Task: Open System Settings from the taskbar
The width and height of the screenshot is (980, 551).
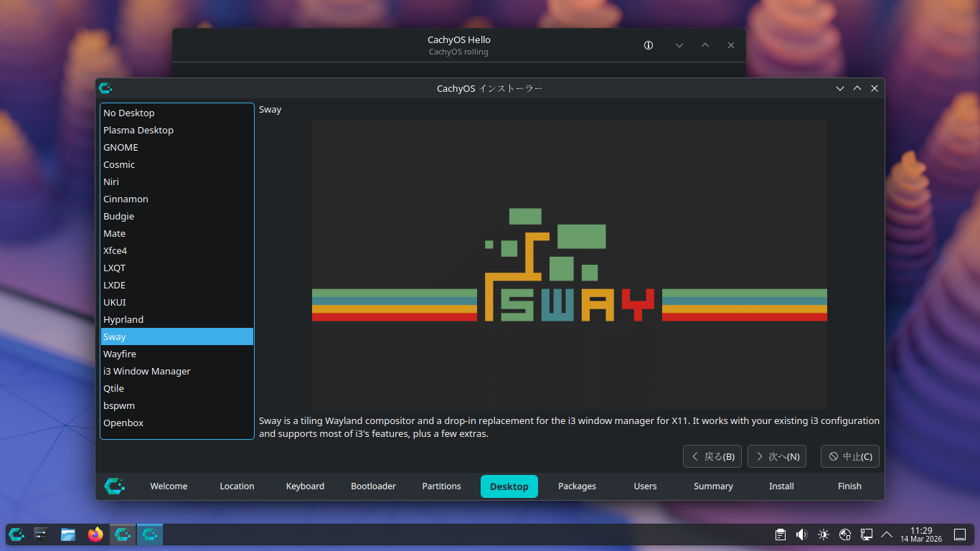Action: [41, 534]
